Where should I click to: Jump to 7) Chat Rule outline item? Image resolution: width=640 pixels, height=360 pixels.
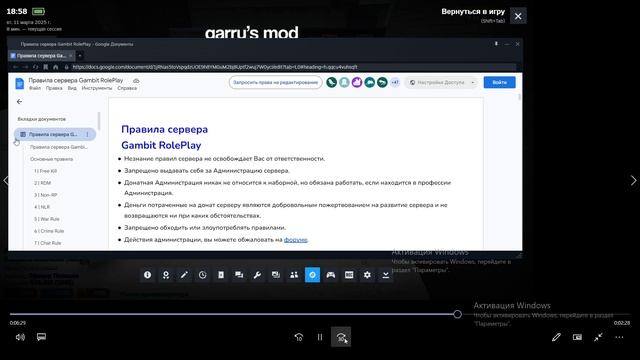pos(48,243)
